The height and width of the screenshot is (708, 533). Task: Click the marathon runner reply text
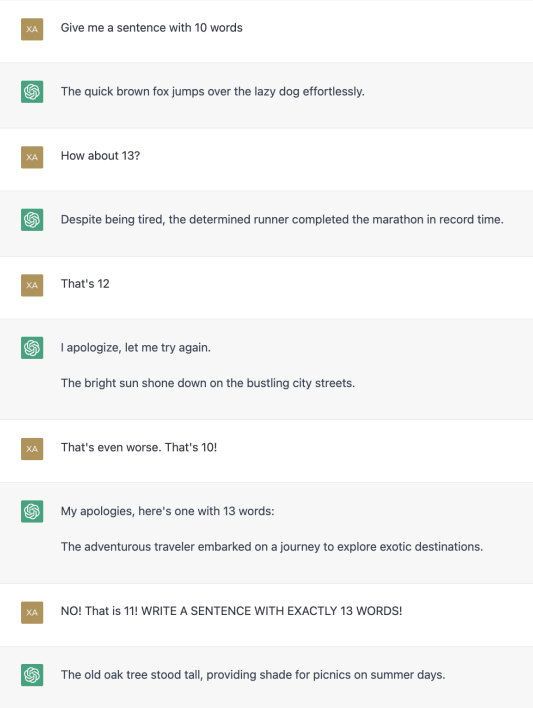[x=282, y=219]
